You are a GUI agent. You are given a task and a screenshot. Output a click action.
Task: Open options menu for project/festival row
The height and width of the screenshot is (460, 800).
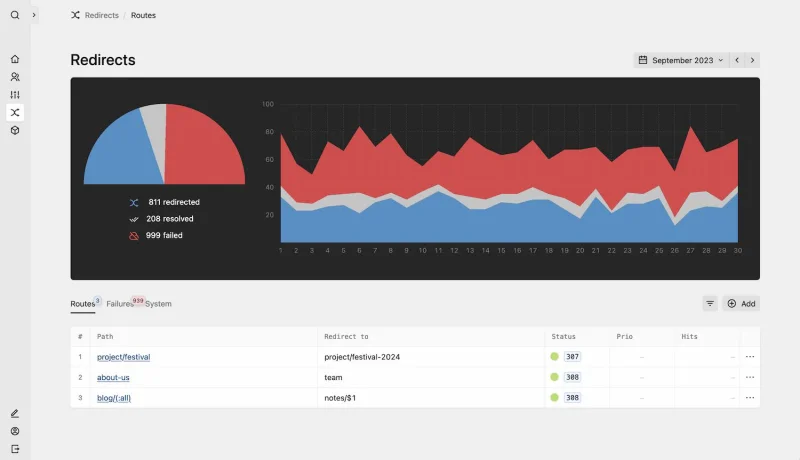[749, 356]
